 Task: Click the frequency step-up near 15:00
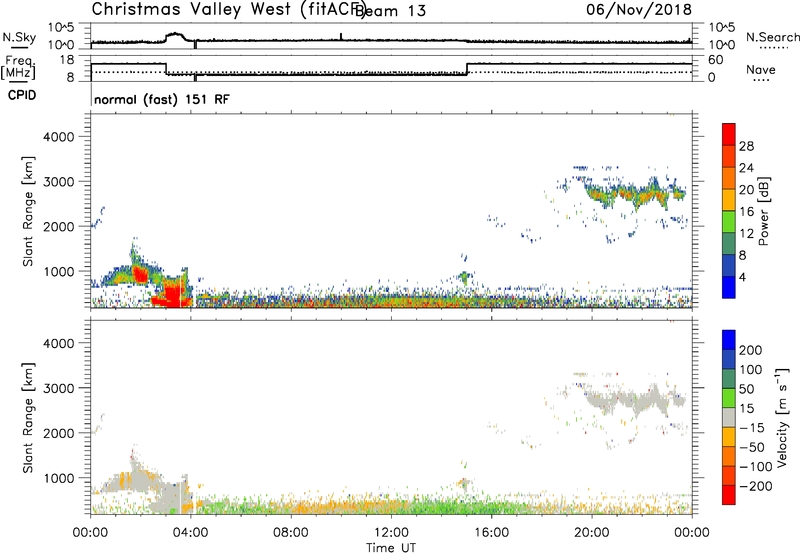pyautogui.click(x=467, y=69)
